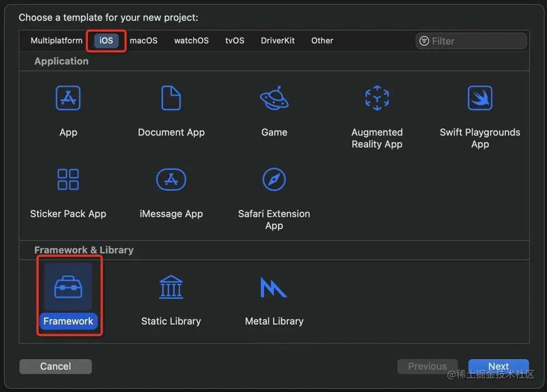Click the "Safari Extension App" label
This screenshot has width=547, height=392.
(x=274, y=219)
